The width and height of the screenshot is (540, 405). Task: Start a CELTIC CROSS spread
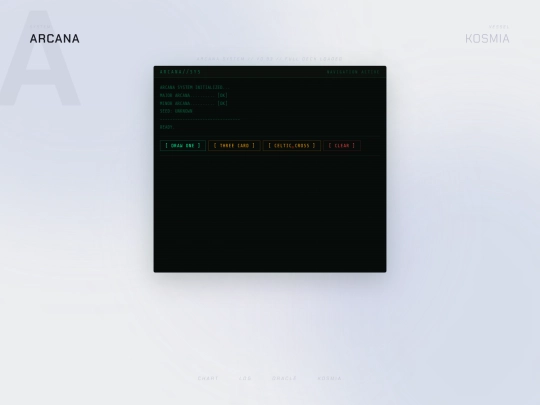pos(292,145)
